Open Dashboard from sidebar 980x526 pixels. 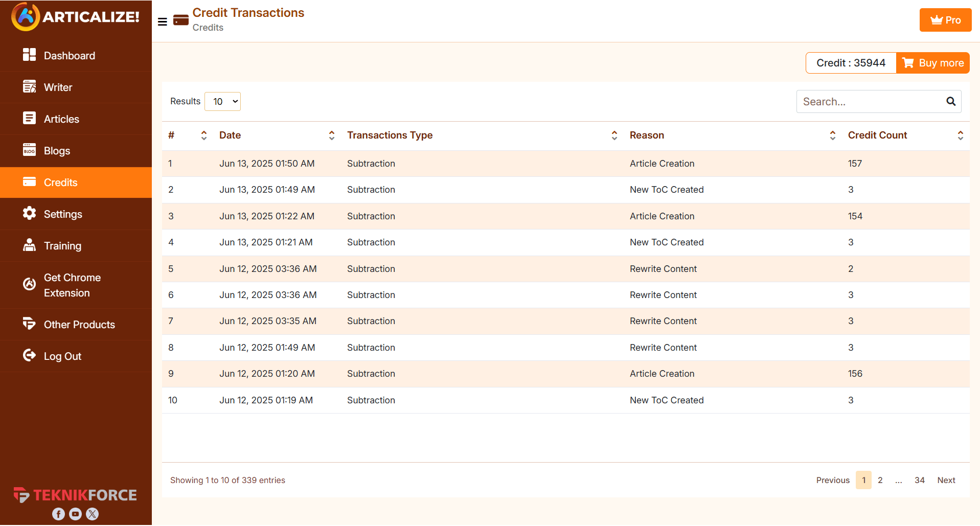coord(69,56)
